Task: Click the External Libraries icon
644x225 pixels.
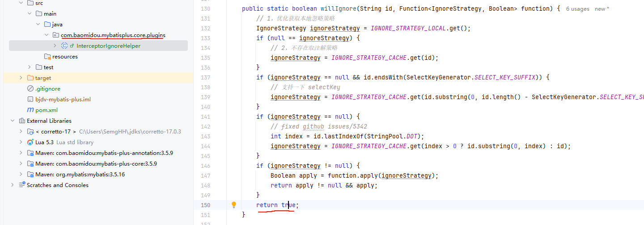Action: [x=21, y=121]
